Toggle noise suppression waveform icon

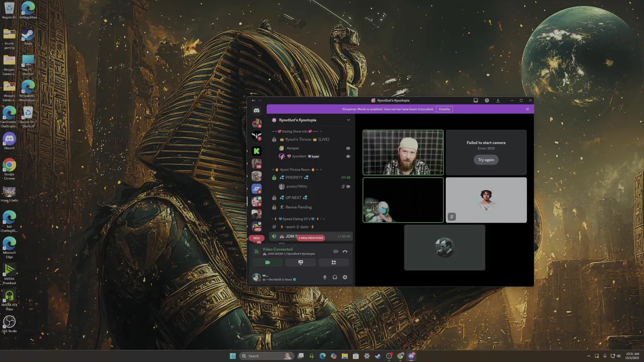[336, 251]
